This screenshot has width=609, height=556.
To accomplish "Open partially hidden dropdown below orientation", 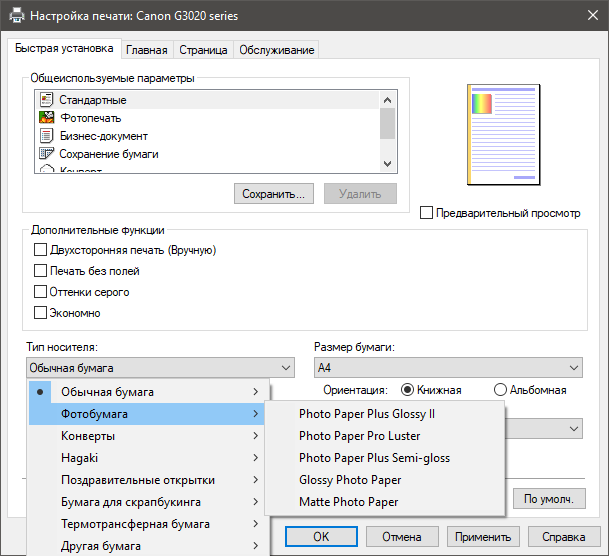I will coord(544,429).
